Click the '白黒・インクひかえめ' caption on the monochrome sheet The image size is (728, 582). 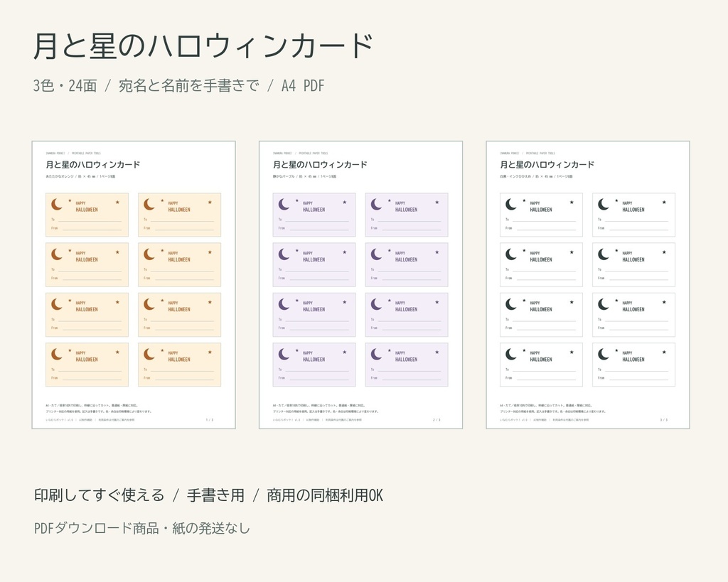[515, 177]
